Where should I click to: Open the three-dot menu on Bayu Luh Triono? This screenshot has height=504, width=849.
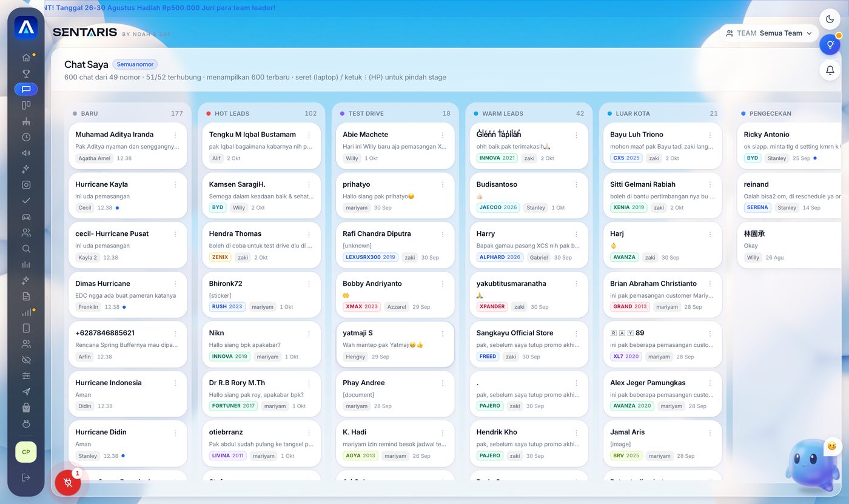click(710, 135)
